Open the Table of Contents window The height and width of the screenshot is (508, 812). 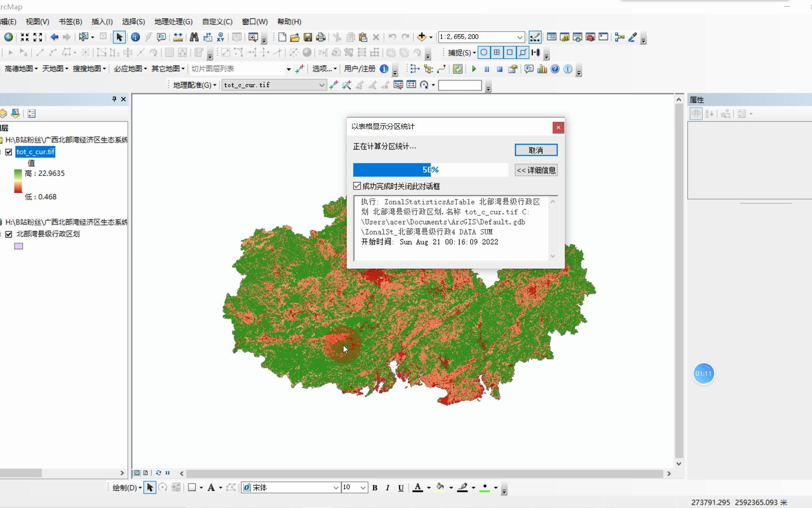point(551,37)
